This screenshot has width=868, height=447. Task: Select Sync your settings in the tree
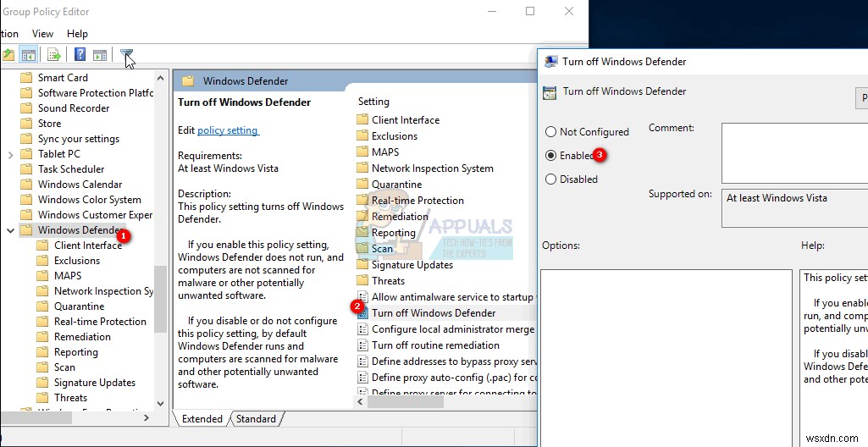[79, 139]
